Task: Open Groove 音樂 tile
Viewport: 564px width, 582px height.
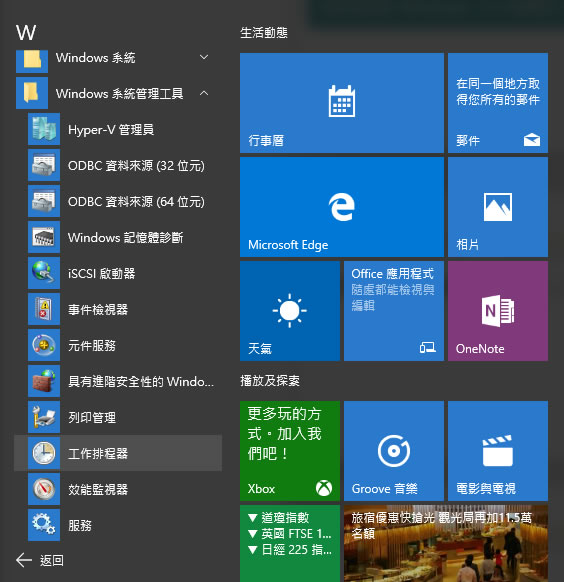Action: (x=394, y=451)
